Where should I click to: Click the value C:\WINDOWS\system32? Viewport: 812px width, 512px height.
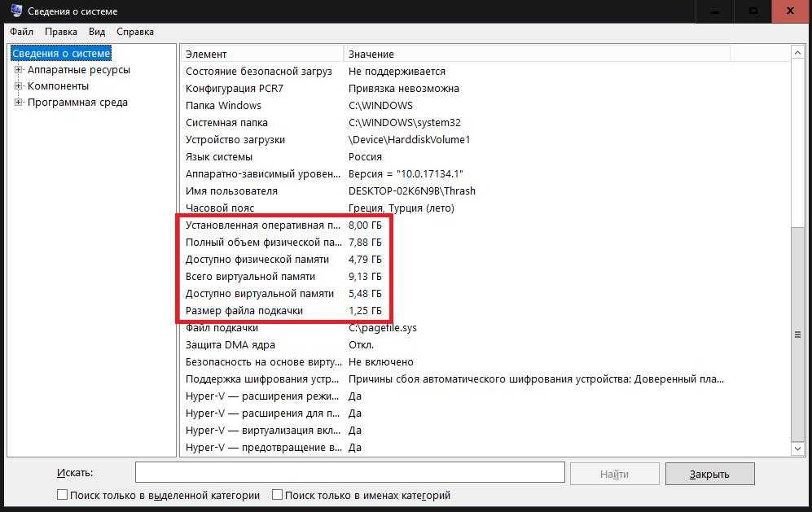coord(405,123)
